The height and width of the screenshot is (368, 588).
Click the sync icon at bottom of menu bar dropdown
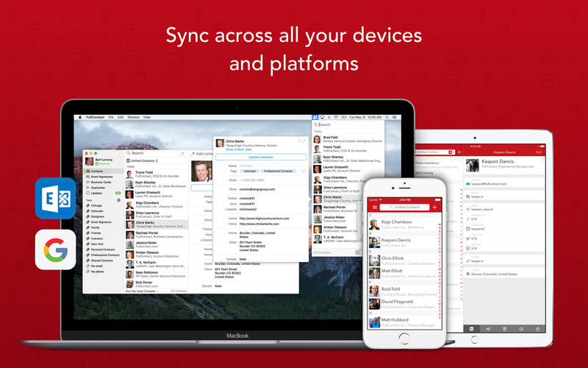pos(357,252)
